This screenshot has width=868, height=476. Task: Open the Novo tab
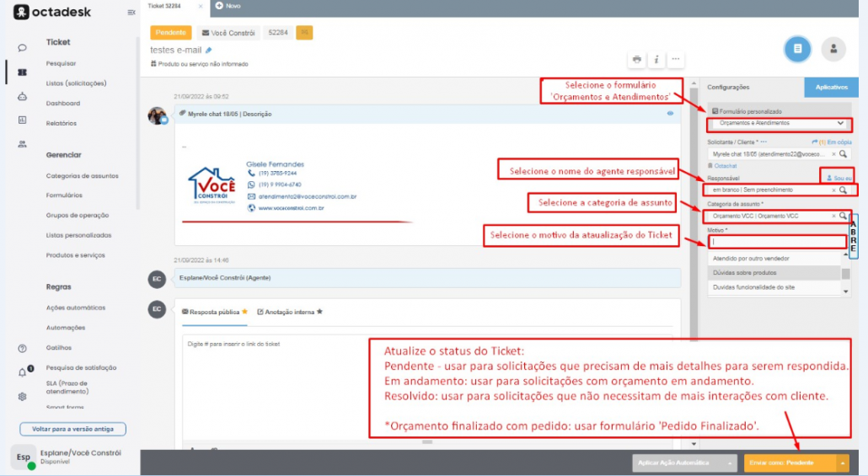pyautogui.click(x=228, y=6)
